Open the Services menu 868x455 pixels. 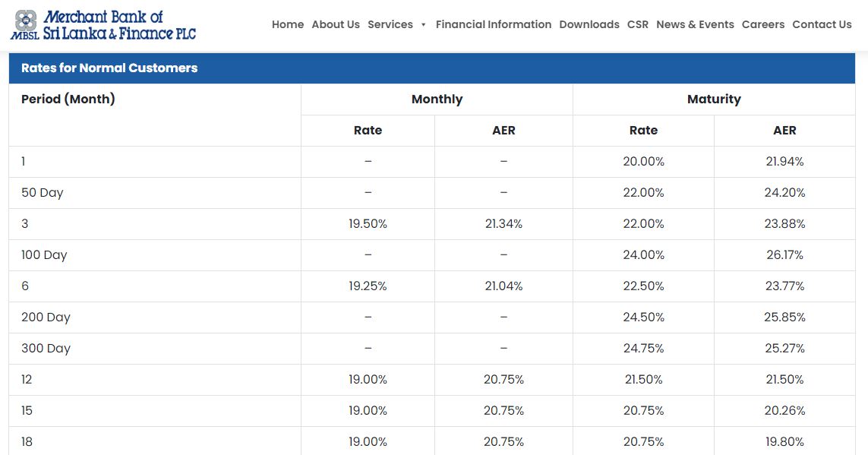pos(390,24)
